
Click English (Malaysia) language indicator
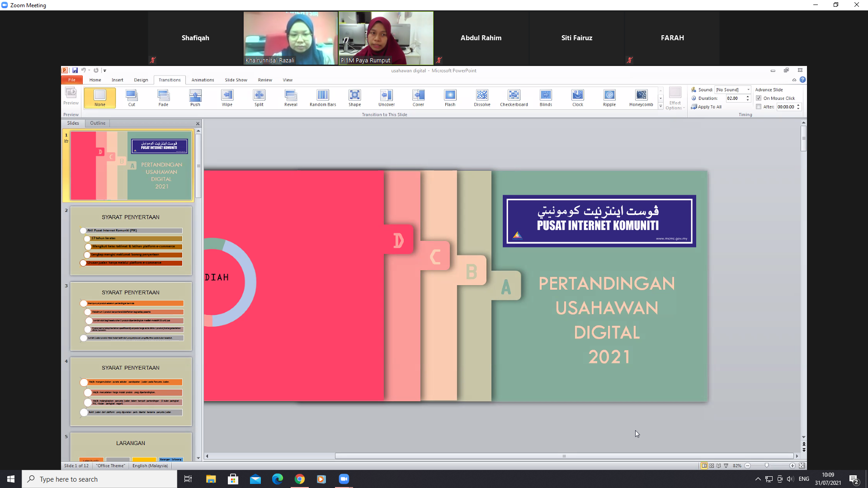coord(150,466)
